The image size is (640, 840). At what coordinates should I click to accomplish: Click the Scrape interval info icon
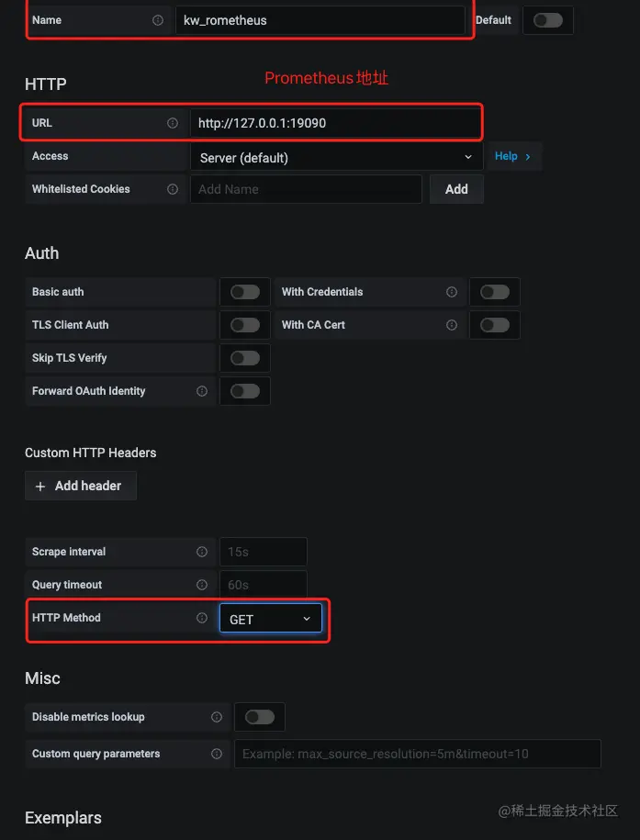click(202, 552)
